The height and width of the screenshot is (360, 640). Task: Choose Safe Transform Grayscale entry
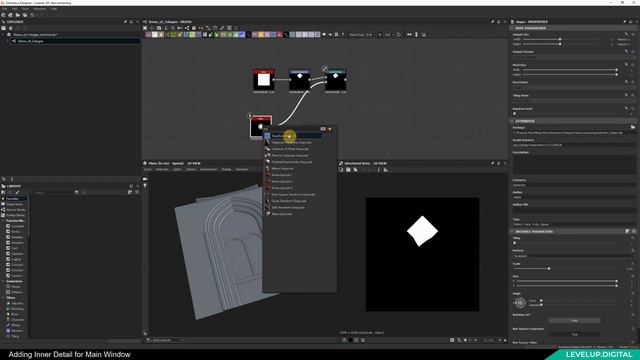tap(288, 207)
